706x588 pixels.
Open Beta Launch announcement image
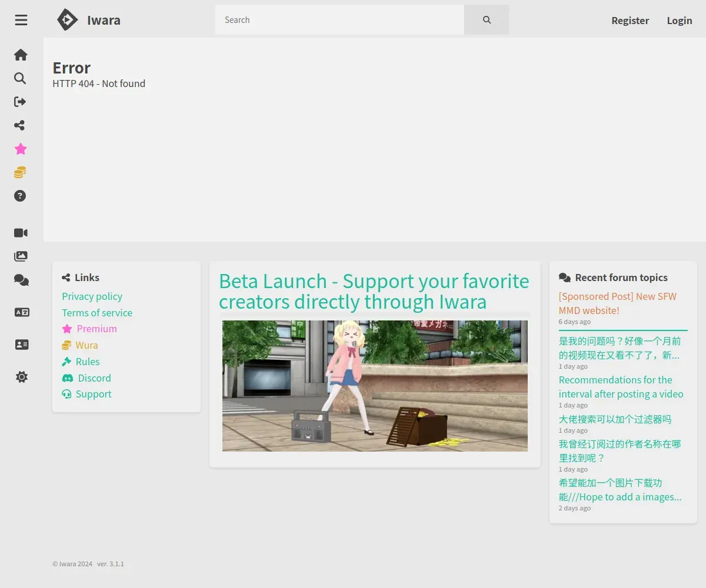(375, 386)
